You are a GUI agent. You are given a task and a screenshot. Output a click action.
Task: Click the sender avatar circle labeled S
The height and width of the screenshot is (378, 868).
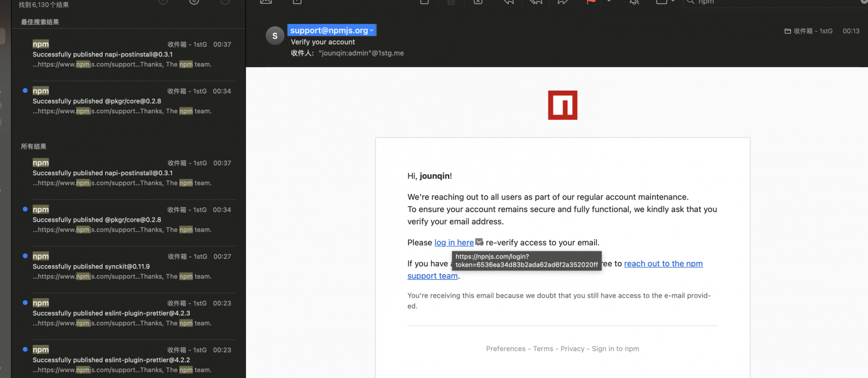click(x=275, y=36)
